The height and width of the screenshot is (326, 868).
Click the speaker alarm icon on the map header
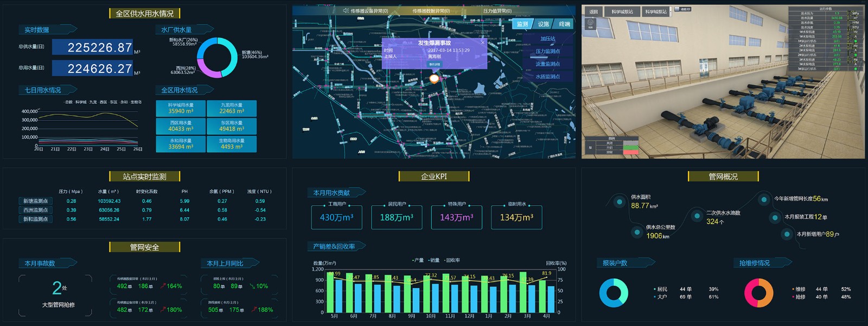[x=346, y=11]
